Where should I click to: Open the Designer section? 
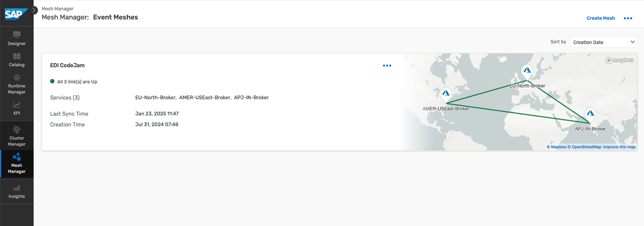[x=17, y=38]
